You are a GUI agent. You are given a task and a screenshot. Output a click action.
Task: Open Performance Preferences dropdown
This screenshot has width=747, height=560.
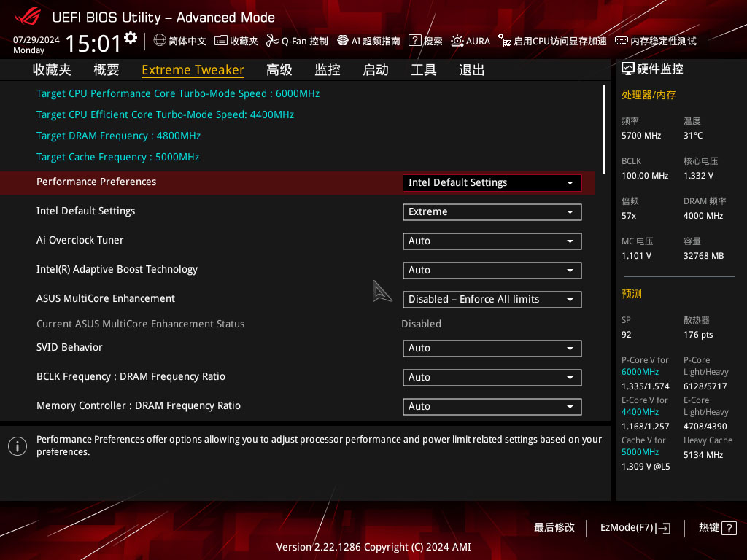[x=492, y=183]
